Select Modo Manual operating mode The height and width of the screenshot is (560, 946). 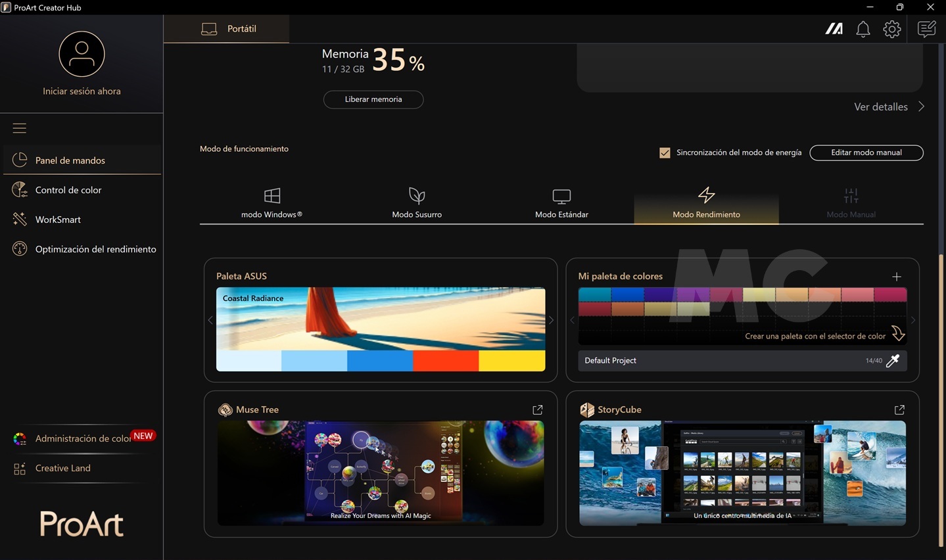click(x=851, y=202)
